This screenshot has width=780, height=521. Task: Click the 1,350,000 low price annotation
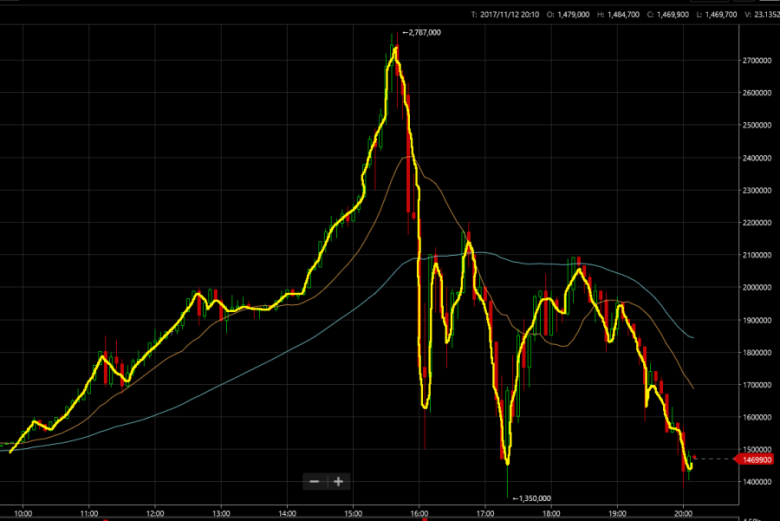tap(533, 497)
